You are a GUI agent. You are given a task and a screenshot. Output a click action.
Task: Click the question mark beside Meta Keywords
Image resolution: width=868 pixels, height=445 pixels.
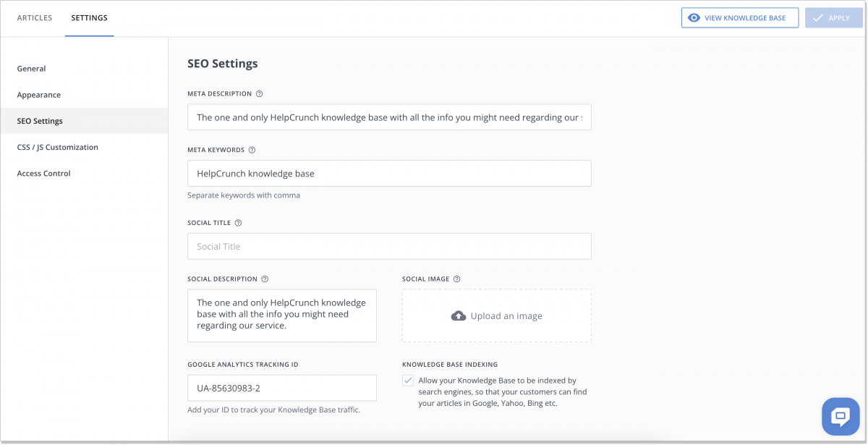(x=252, y=150)
